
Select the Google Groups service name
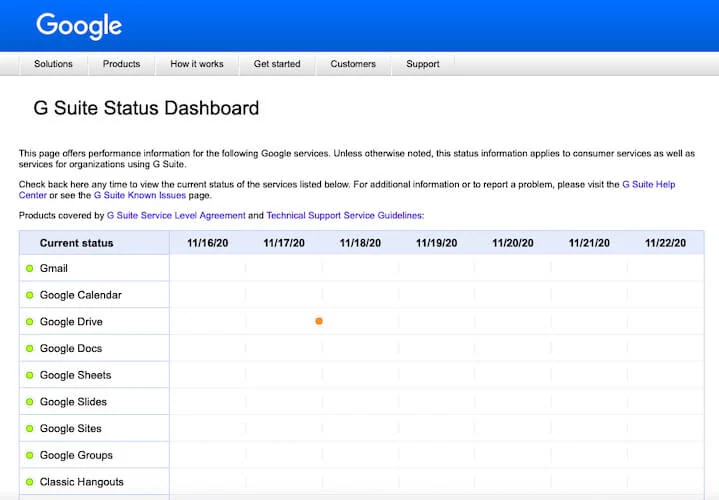[x=76, y=455]
